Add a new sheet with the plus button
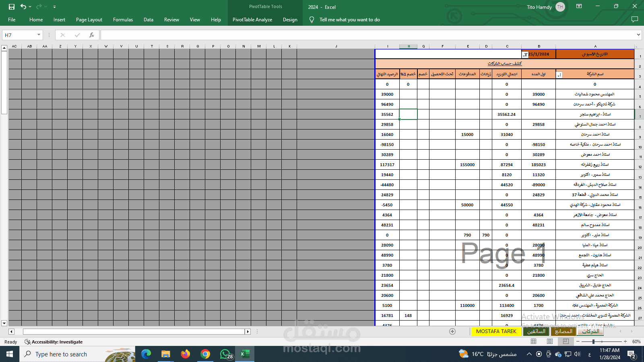This screenshot has height=362, width=644. pyautogui.click(x=452, y=331)
